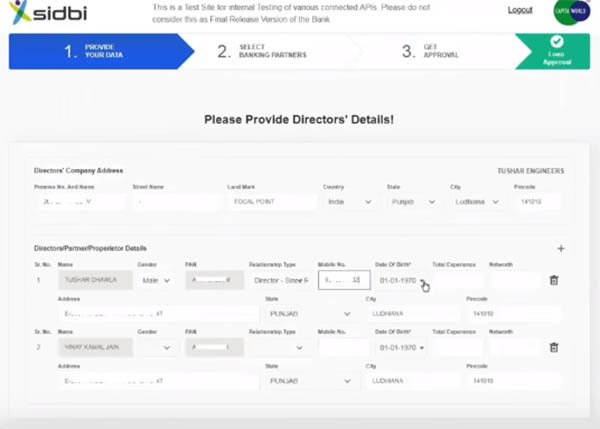
Task: Delete director row 1 with trash icon
Action: [554, 281]
